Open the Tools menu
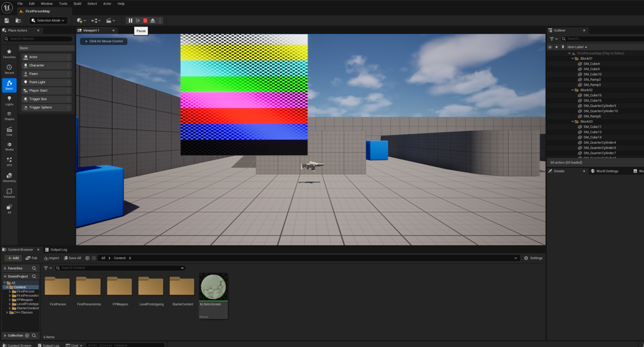Screen dimensions: 644x347 tap(63, 4)
